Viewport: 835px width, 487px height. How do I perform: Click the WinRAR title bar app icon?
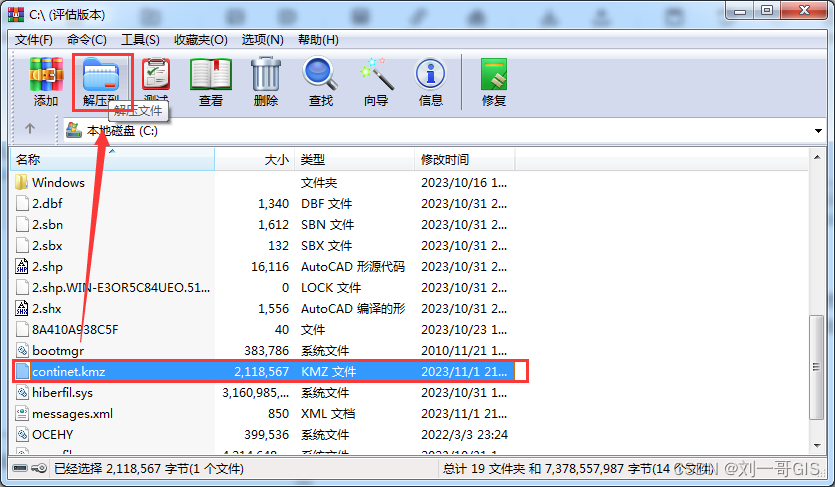point(16,14)
